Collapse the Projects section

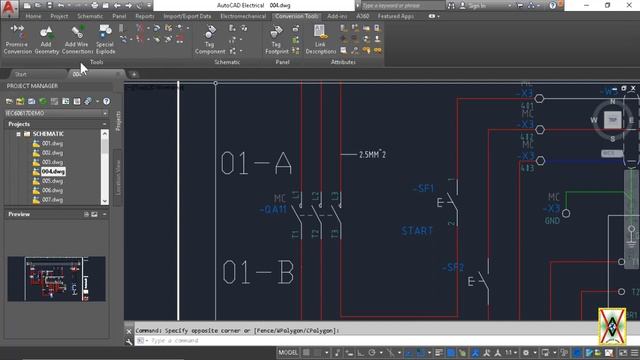pyautogui.click(x=104, y=124)
